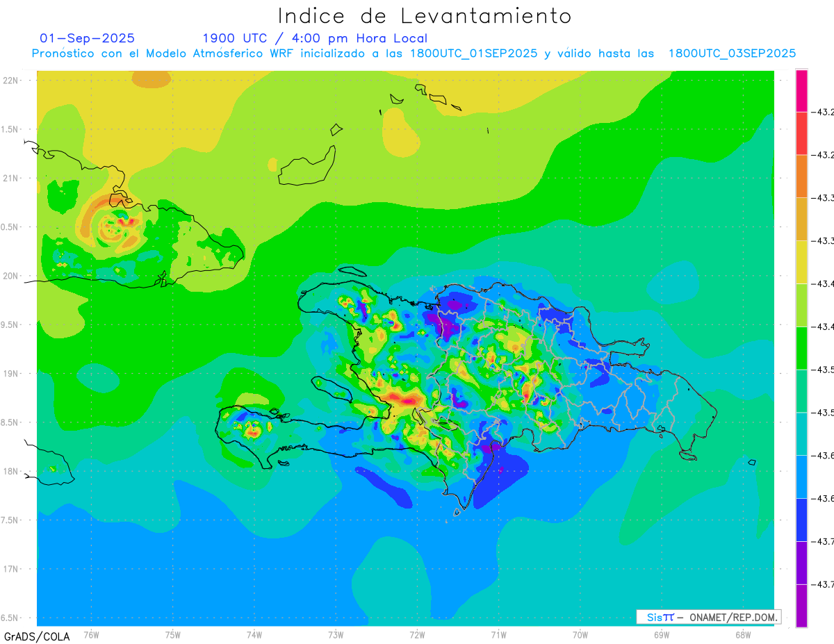Click the "7.5N" latitude tick label

[x=10, y=520]
